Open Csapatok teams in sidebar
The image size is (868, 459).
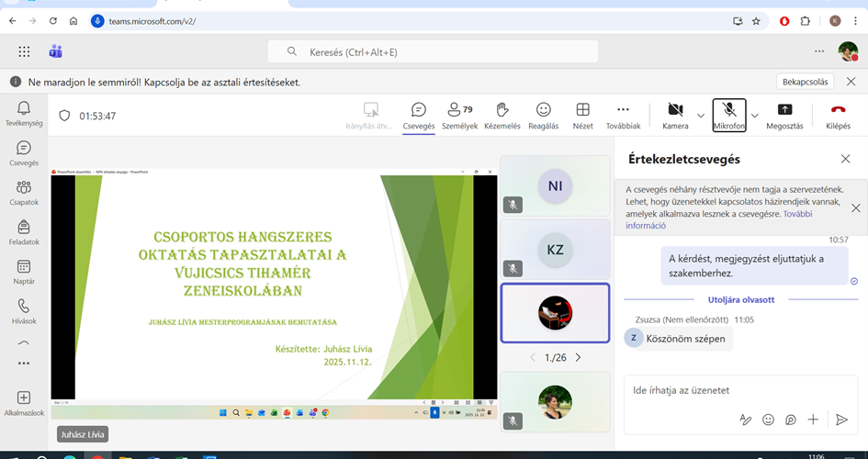[x=24, y=192]
